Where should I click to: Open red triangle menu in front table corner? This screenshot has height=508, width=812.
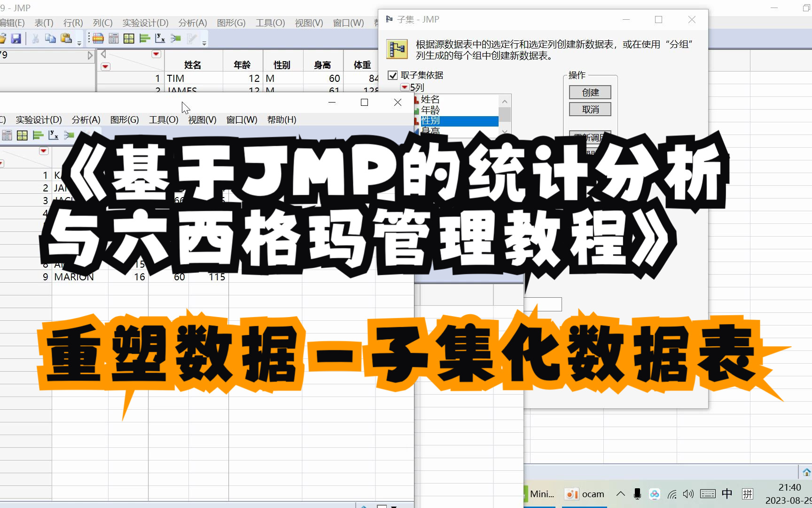[x=44, y=151]
